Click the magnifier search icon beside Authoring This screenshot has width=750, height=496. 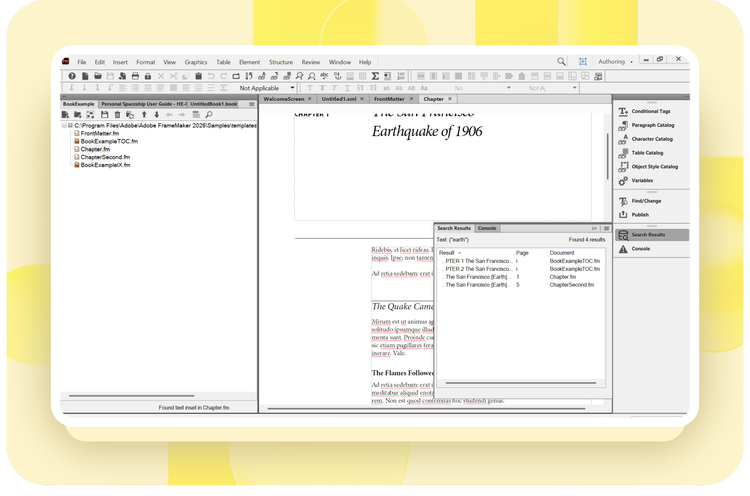561,61
